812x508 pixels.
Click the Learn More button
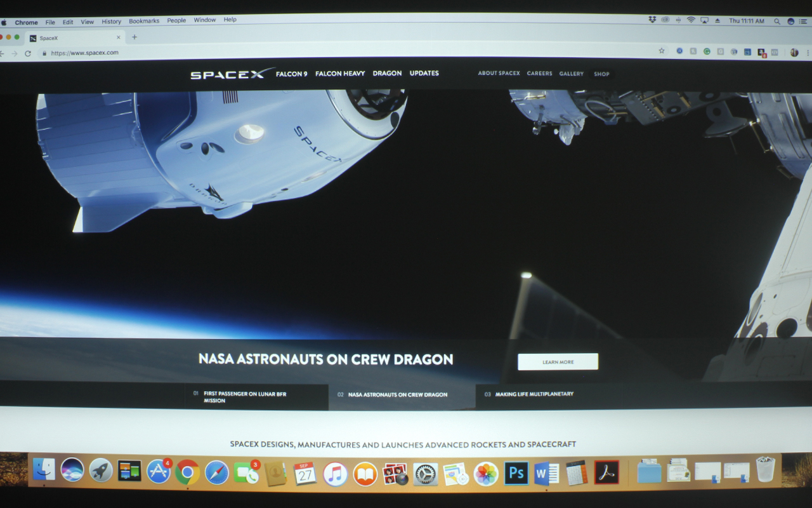(x=558, y=362)
